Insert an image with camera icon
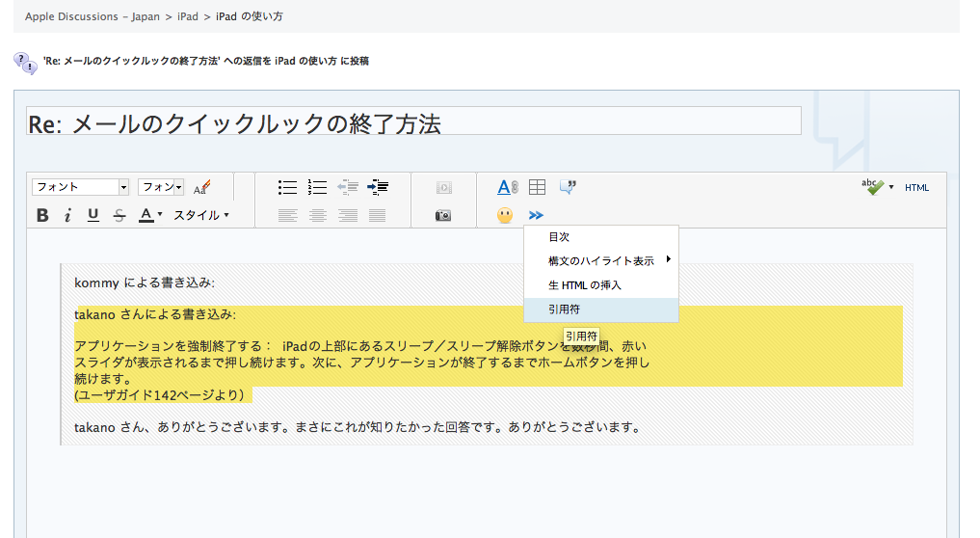The height and width of the screenshot is (538, 980). click(443, 215)
